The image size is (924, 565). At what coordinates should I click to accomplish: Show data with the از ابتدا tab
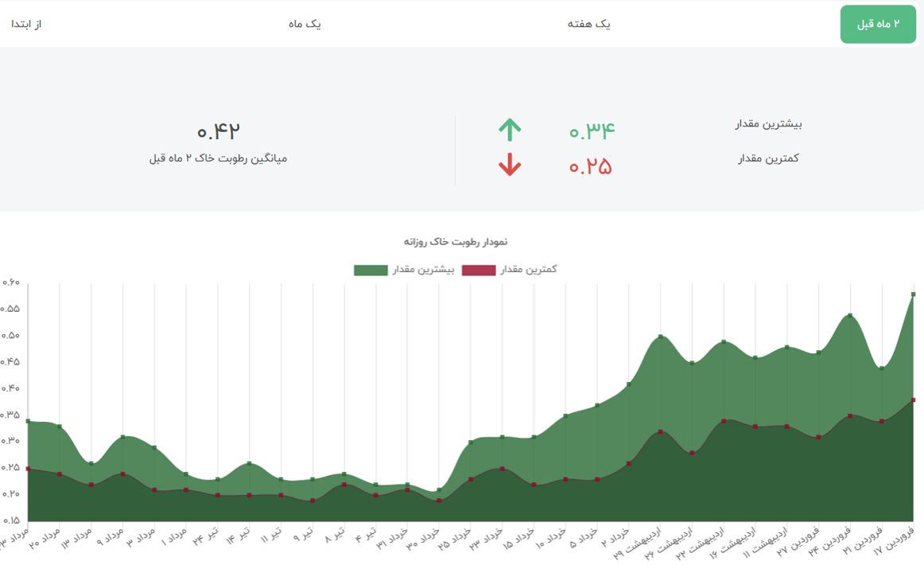tap(26, 24)
